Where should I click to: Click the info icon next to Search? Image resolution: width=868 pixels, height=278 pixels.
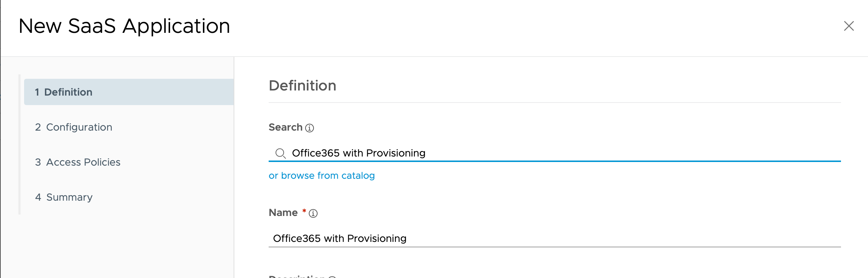(x=310, y=128)
